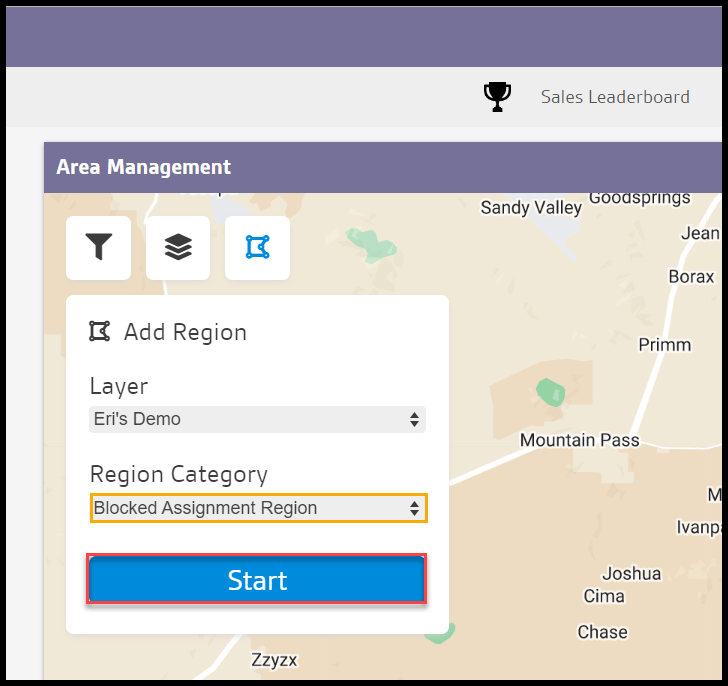Click the Joshua map label
This screenshot has height=686, width=728.
tap(631, 573)
